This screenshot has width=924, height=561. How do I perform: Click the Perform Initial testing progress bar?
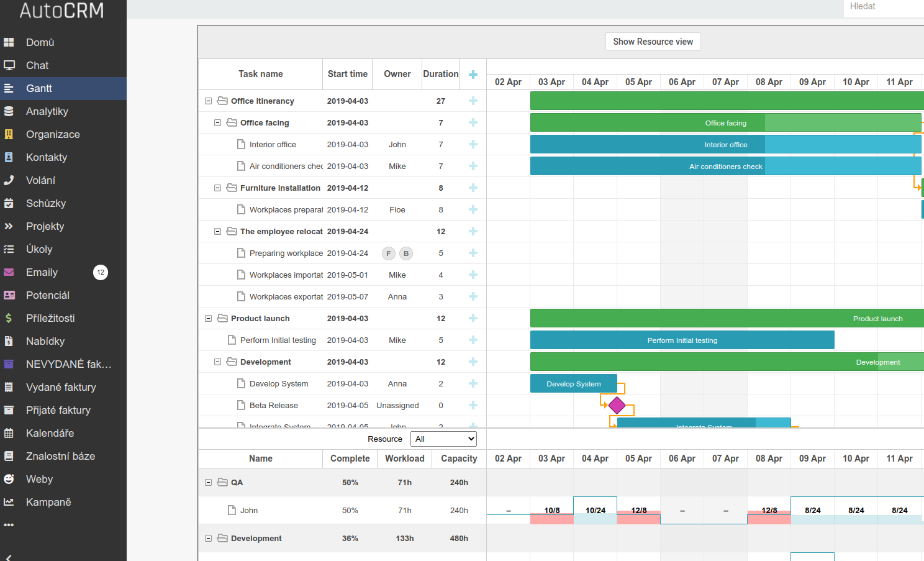[x=682, y=340]
